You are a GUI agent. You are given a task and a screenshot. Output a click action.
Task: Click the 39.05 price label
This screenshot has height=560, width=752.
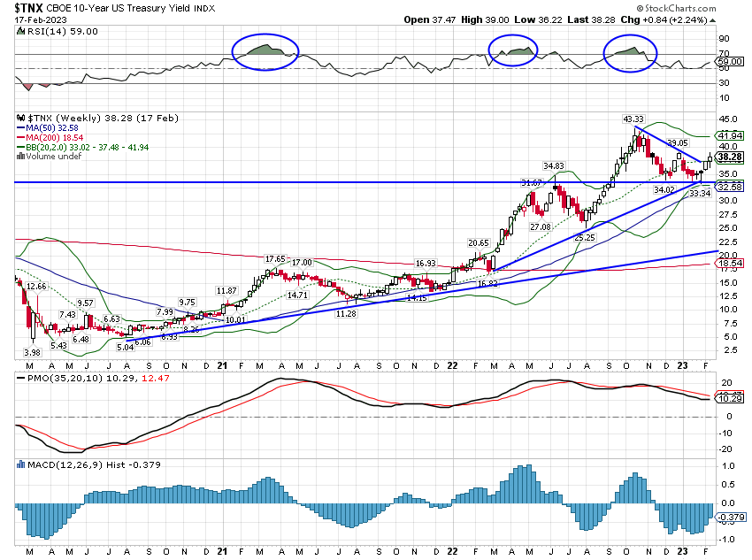tap(678, 143)
